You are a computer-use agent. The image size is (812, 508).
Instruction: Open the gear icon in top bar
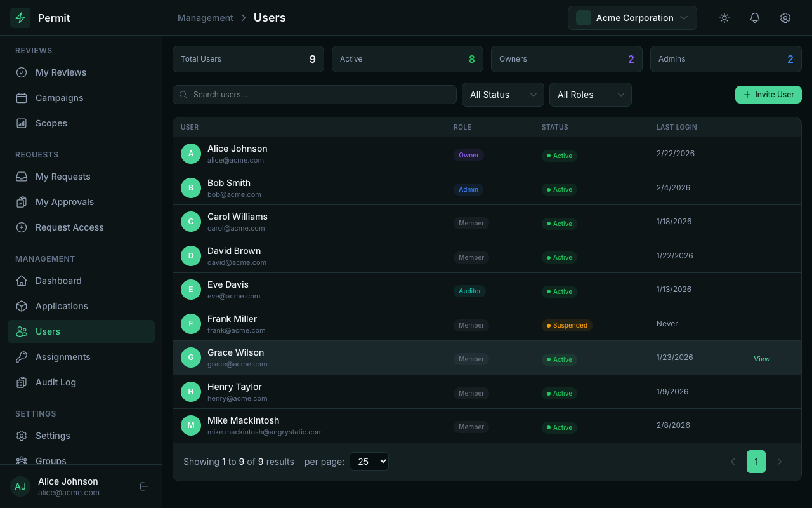point(785,18)
